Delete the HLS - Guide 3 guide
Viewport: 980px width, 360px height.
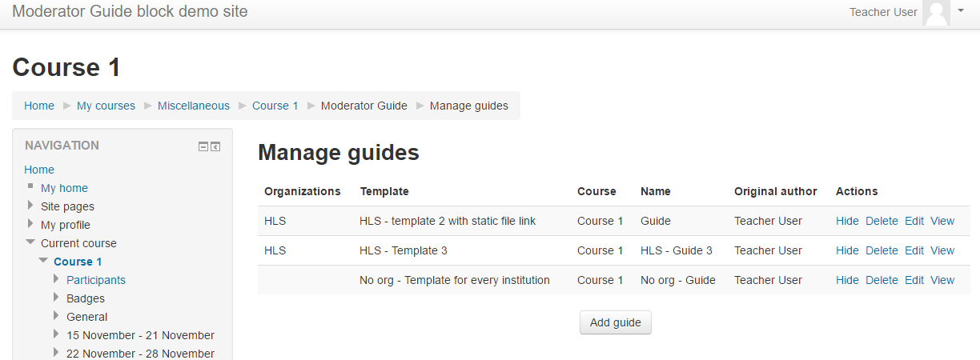click(x=882, y=250)
